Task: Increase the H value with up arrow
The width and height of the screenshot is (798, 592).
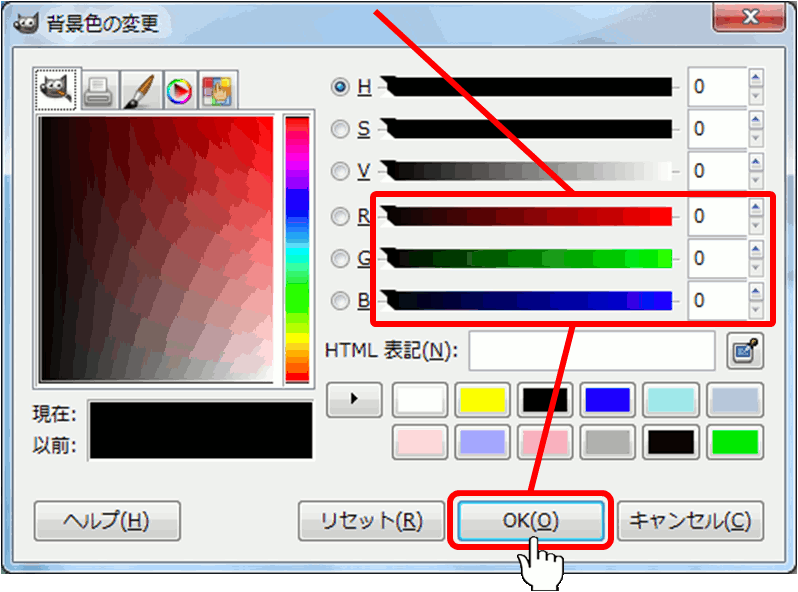Action: (x=756, y=77)
